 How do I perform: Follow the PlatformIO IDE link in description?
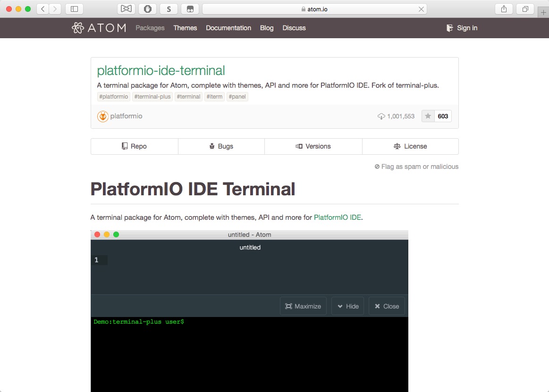click(337, 217)
